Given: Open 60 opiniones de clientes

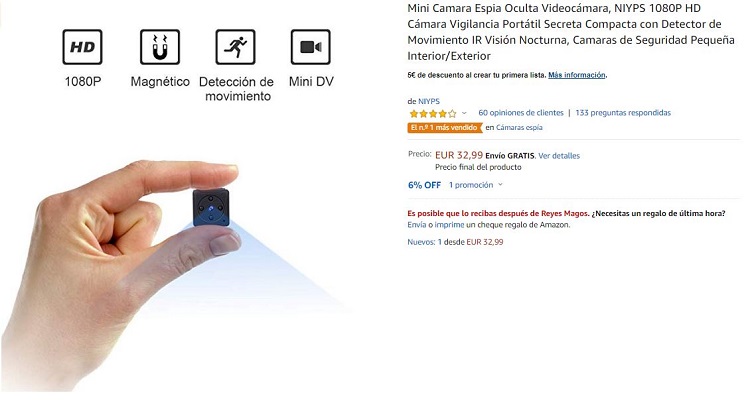Looking at the screenshot, I should (x=521, y=113).
